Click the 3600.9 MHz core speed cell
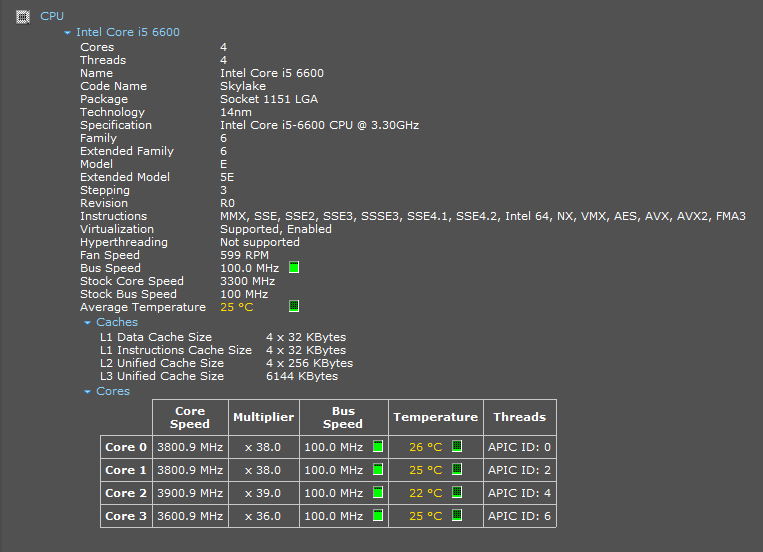 tap(190, 516)
